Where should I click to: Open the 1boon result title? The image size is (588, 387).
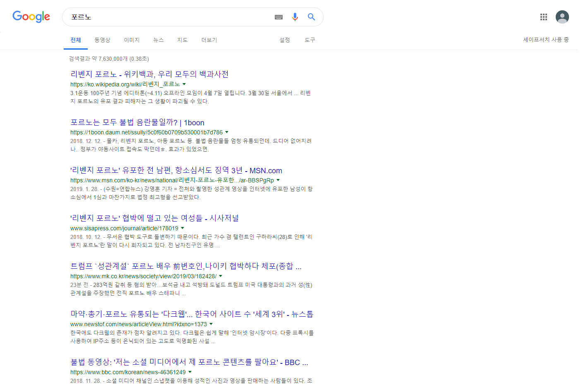(x=137, y=122)
